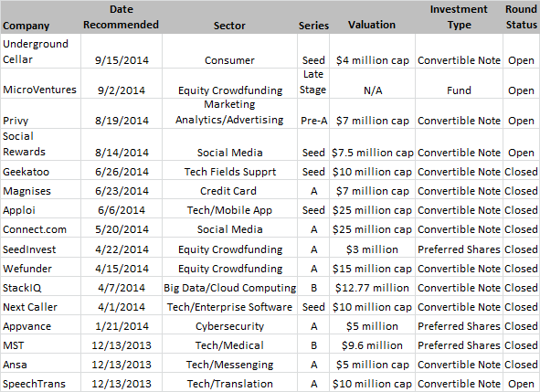This screenshot has width=540, height=392.
Task: Select SpeechTrans Open round status cell
Action: [x=521, y=383]
